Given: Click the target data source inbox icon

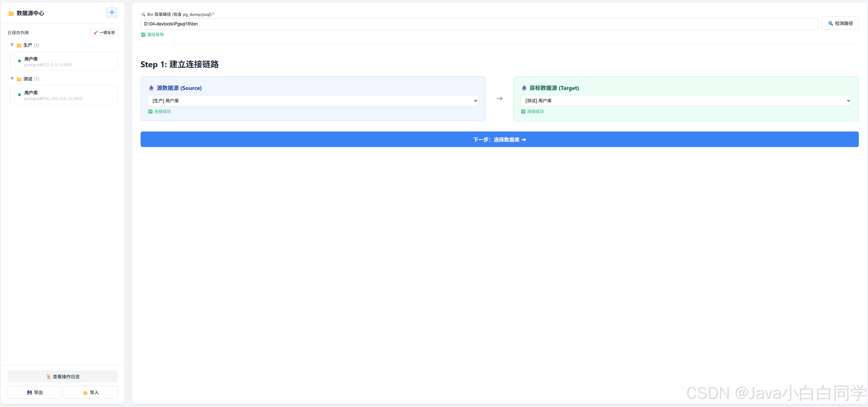Looking at the screenshot, I should (x=524, y=88).
